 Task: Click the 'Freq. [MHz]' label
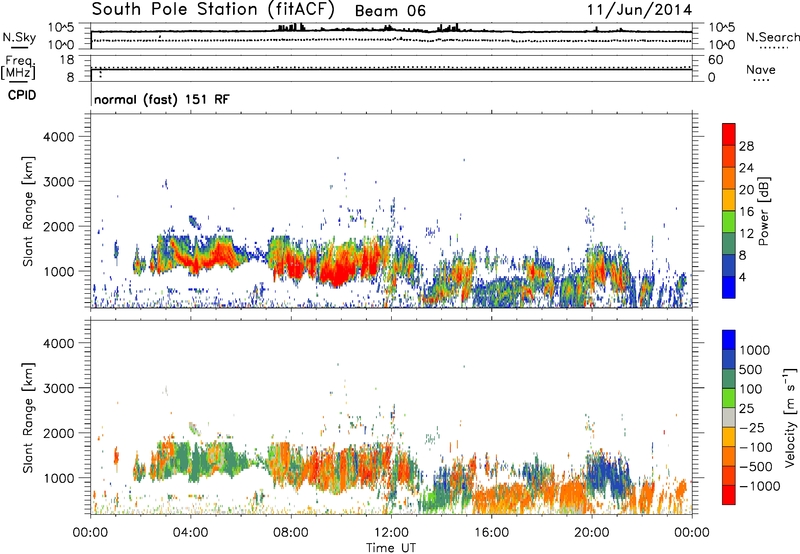click(19, 68)
